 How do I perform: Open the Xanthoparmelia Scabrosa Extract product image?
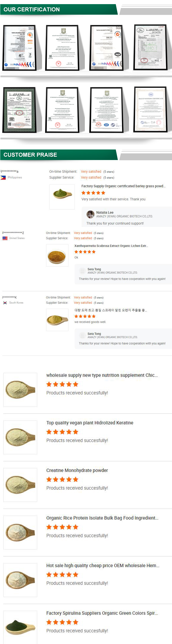(x=57, y=255)
